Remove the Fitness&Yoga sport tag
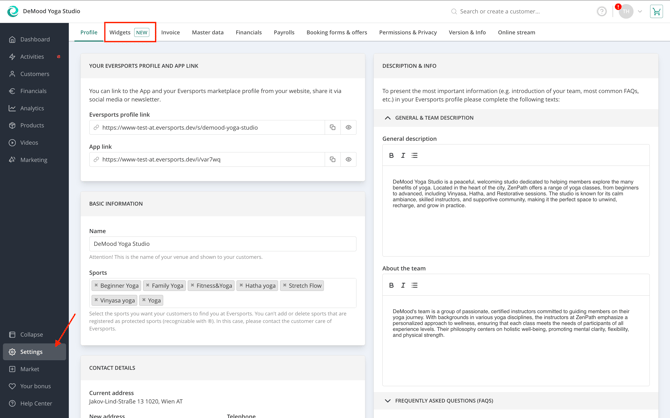The height and width of the screenshot is (418, 670). [192, 285]
